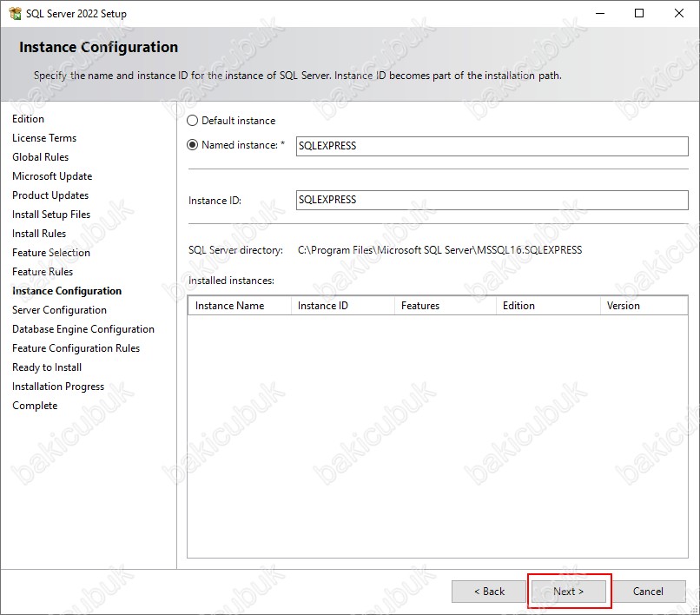Select Feature Rules step in sidebar
Screen dimensions: 700x615
coord(43,272)
